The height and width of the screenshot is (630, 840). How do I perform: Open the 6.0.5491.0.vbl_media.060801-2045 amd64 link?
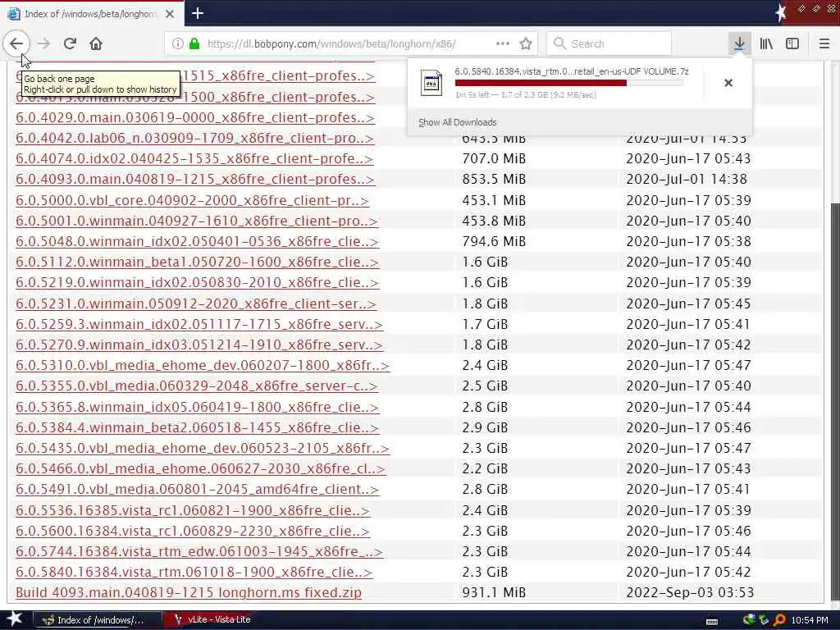click(197, 489)
